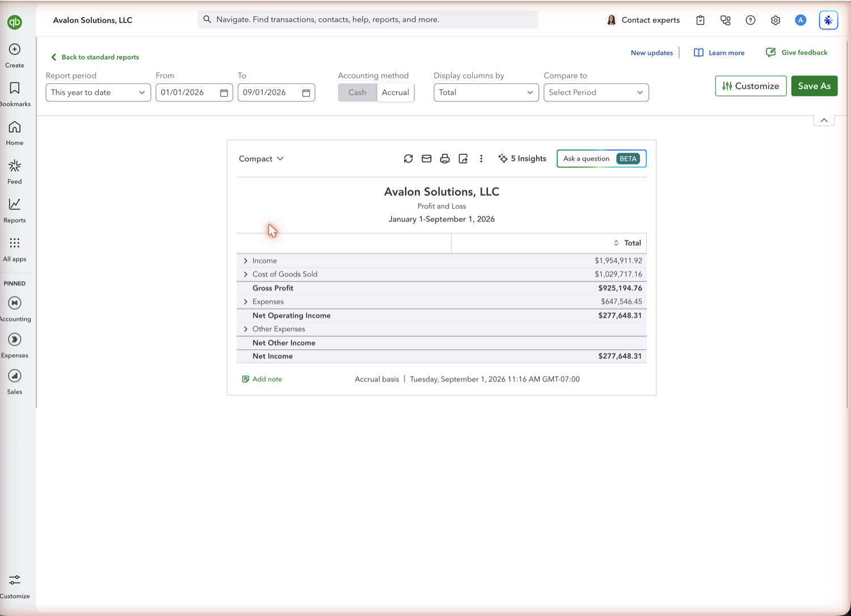This screenshot has width=851, height=616.
Task: Sort by the Total column header
Action: point(627,243)
